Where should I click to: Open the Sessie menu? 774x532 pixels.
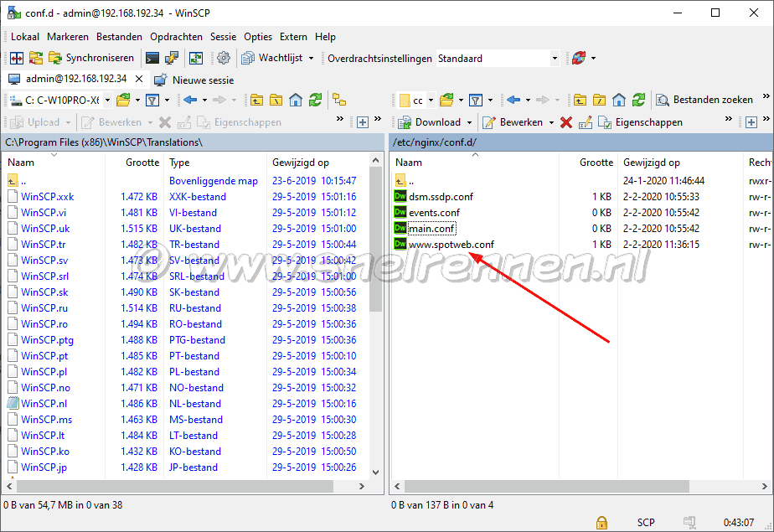pyautogui.click(x=223, y=37)
